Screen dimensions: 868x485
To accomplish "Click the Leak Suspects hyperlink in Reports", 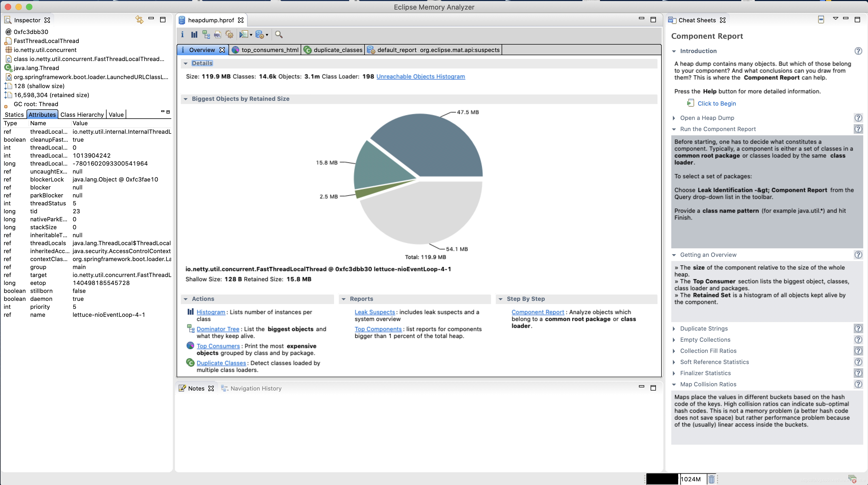I will tap(374, 312).
